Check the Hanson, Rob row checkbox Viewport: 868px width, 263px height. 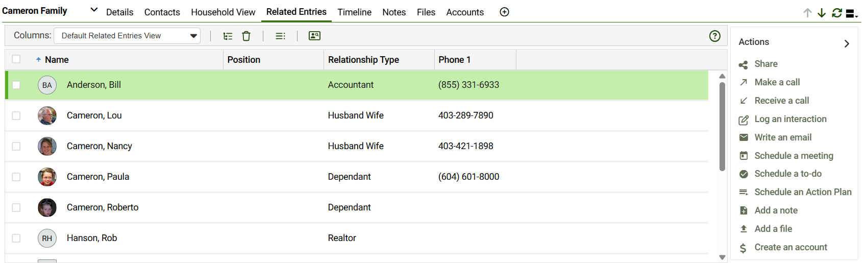pyautogui.click(x=16, y=238)
